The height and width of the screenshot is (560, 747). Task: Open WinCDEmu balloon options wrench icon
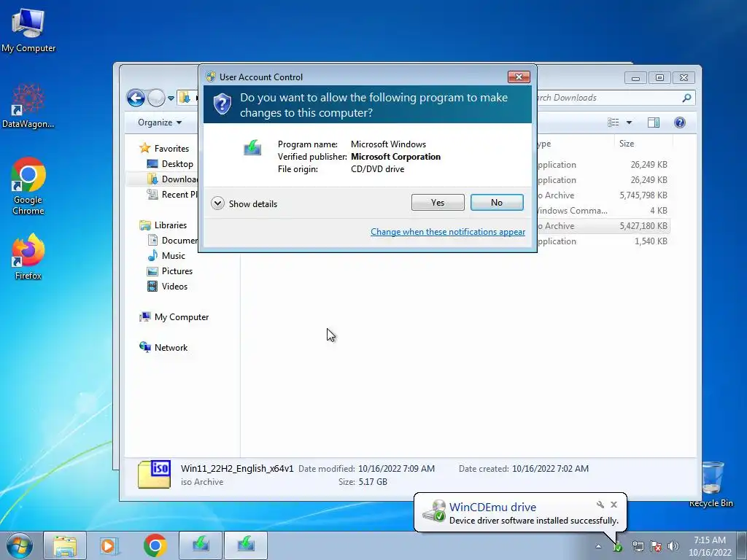coord(600,505)
